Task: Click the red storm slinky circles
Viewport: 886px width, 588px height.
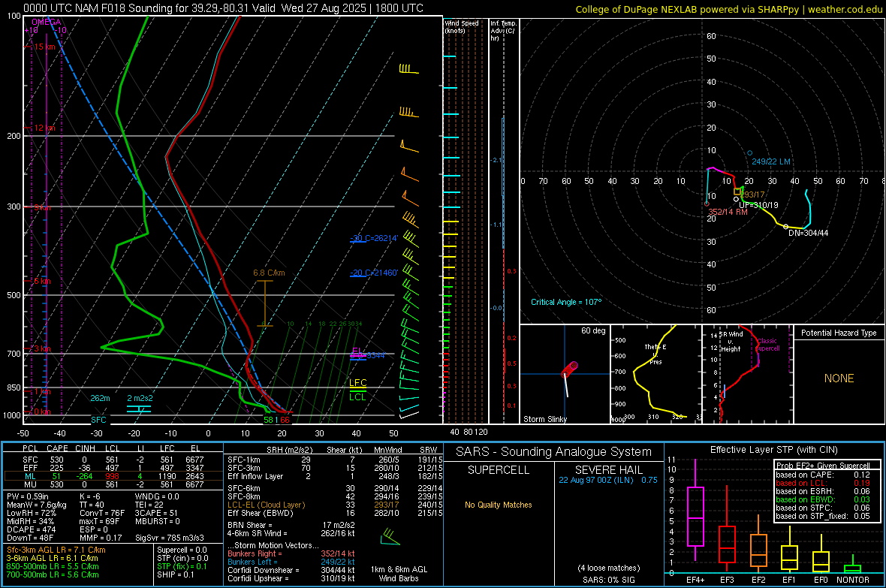Action: tap(570, 369)
